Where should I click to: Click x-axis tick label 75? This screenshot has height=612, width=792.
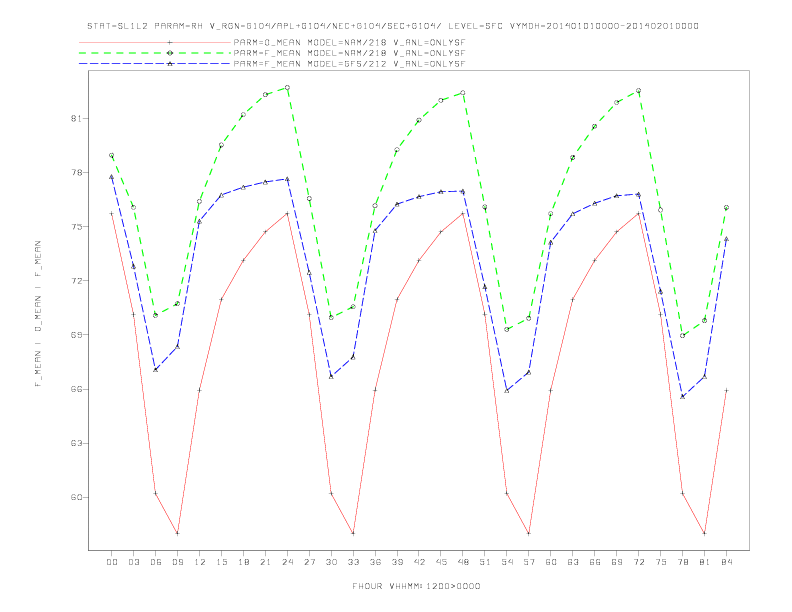coord(661,562)
